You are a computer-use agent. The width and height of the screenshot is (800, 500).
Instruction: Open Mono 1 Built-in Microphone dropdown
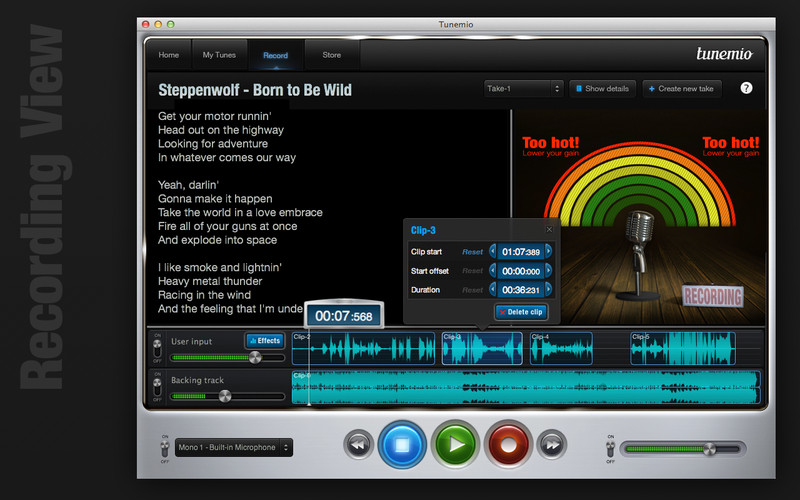pyautogui.click(x=234, y=447)
